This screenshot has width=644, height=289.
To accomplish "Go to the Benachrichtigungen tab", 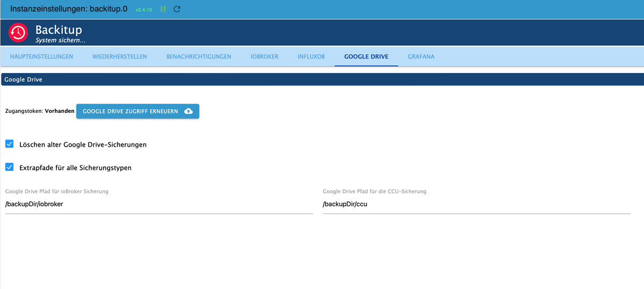I will pyautogui.click(x=199, y=56).
